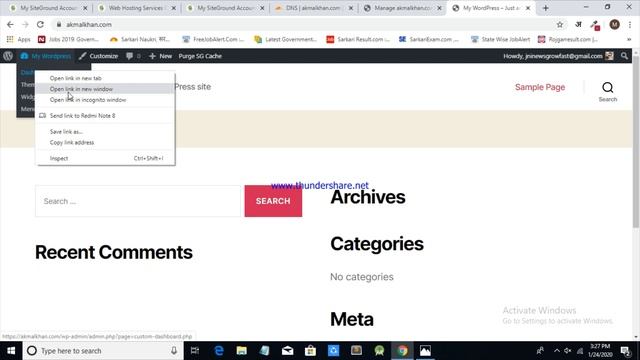Expand the bookmarks overflow chevron
The width and height of the screenshot is (640, 360).
629,39
